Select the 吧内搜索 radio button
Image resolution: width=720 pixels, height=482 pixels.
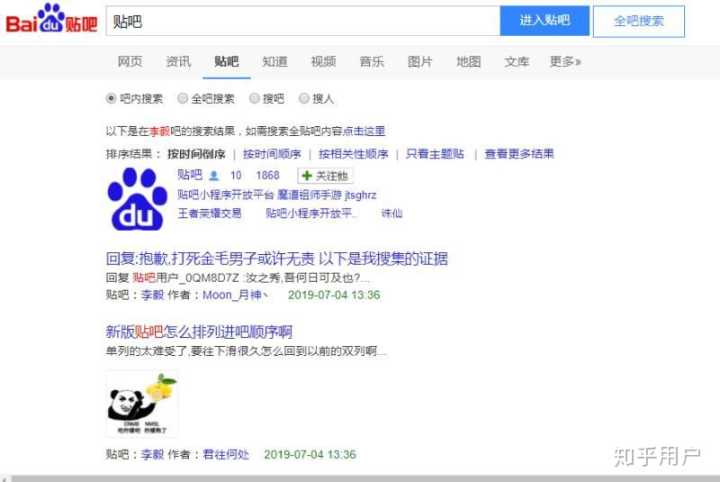click(x=111, y=98)
